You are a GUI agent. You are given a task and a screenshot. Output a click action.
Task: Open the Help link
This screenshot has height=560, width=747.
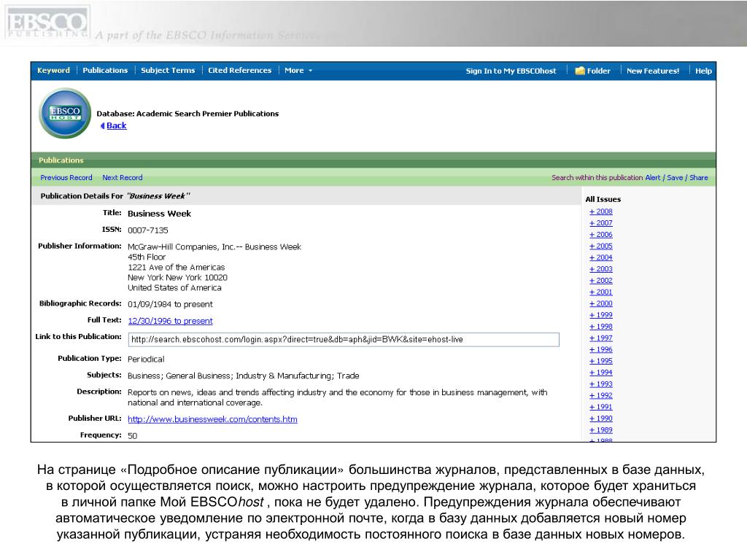pos(703,71)
